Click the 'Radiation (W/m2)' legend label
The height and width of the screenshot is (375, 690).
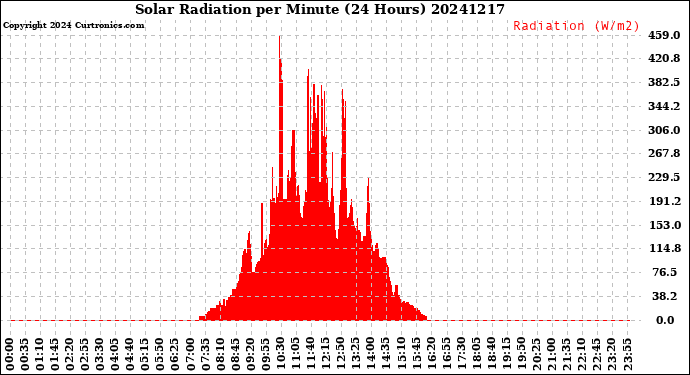[576, 26]
